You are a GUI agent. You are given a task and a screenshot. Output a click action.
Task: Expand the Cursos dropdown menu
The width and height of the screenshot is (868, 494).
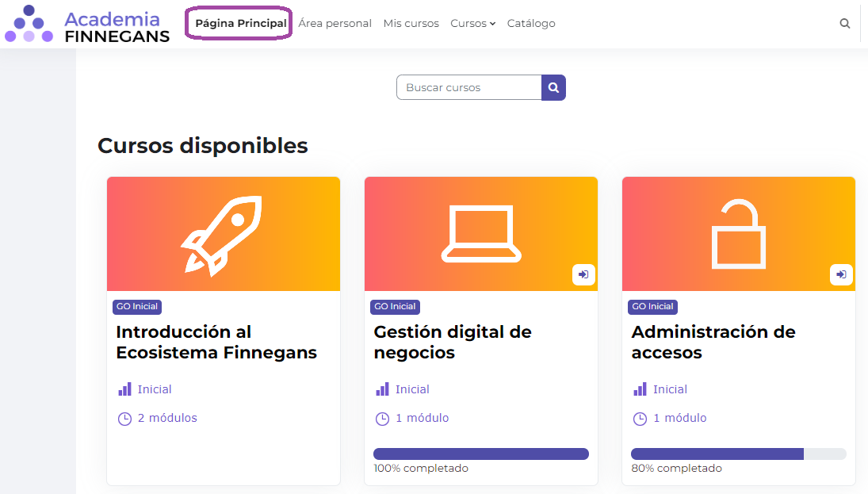tap(472, 24)
